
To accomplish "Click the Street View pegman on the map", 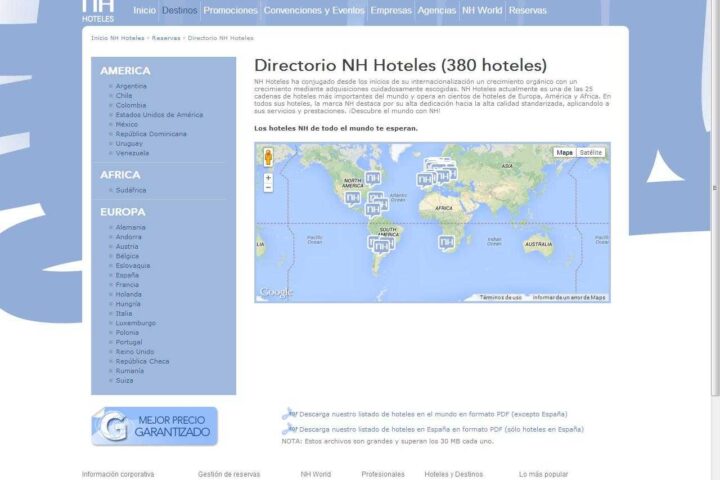I will click(268, 157).
